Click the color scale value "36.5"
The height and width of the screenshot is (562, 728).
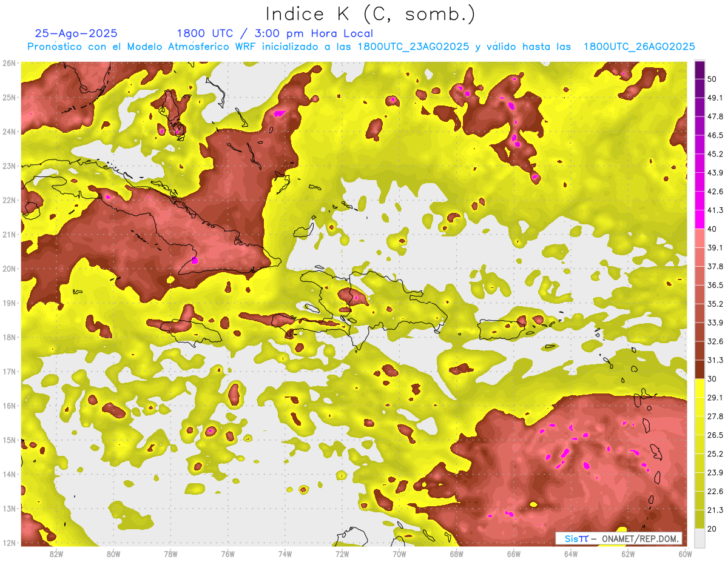(715, 285)
